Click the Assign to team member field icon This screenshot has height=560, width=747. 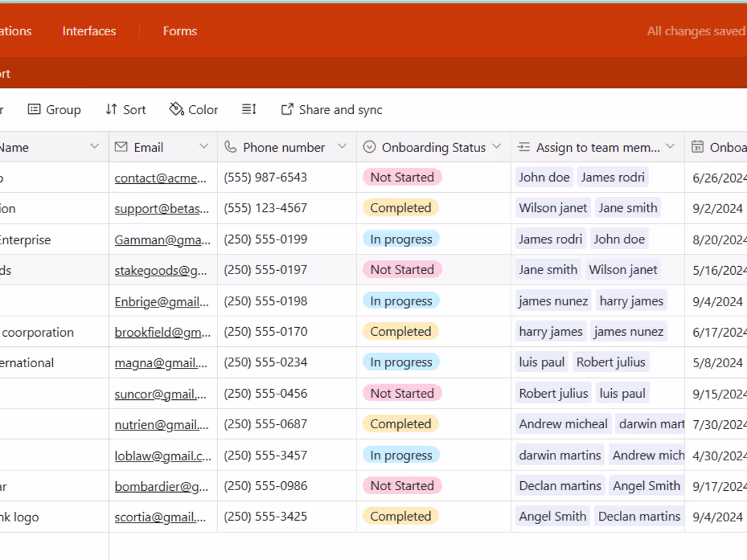pyautogui.click(x=524, y=147)
